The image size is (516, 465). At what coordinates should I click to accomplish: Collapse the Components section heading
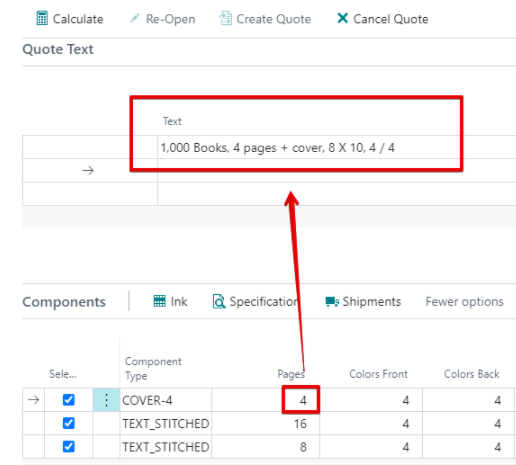point(64,302)
